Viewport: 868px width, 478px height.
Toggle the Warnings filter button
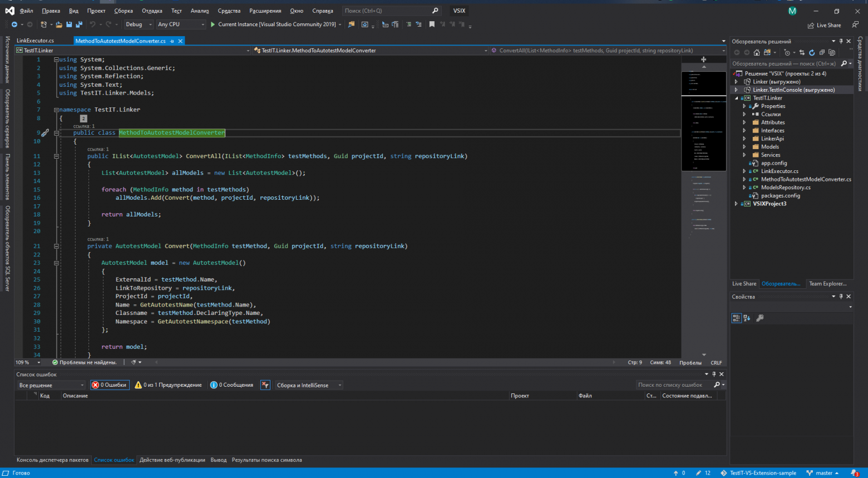click(169, 385)
